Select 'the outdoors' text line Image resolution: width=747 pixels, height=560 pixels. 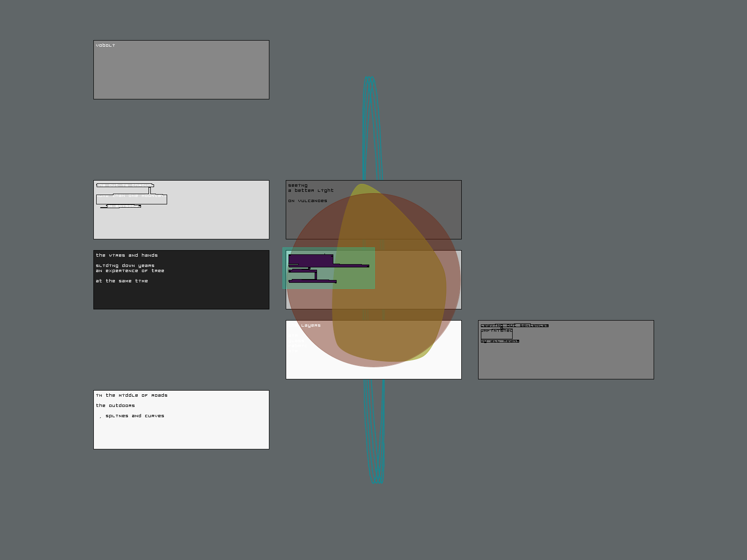(115, 406)
